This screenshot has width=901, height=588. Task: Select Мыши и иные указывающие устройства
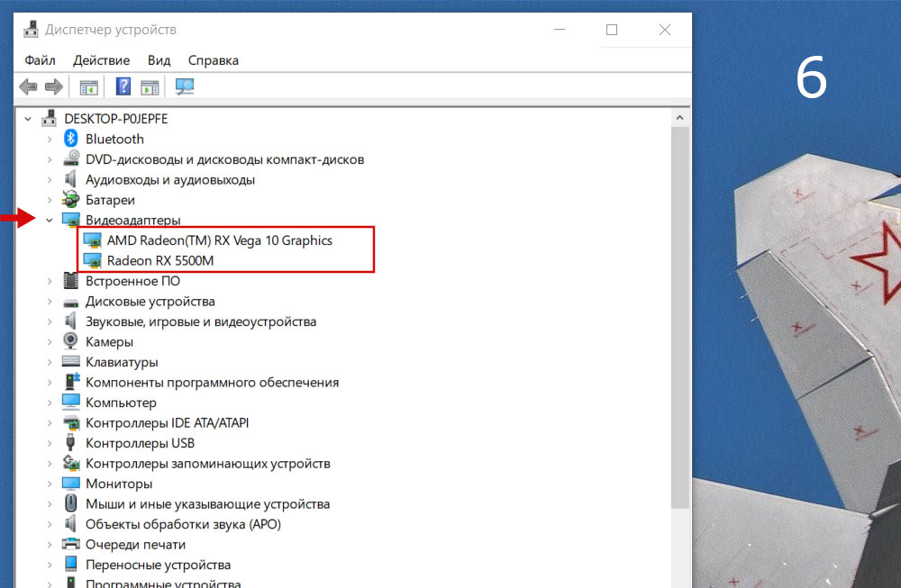coord(207,504)
